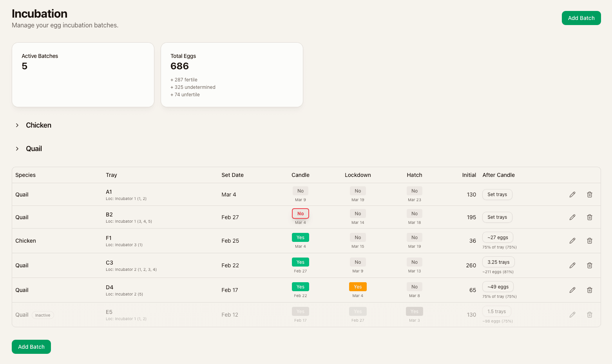This screenshot has height=364, width=612.
Task: Open Set trays for batch A1
Action: (497, 195)
